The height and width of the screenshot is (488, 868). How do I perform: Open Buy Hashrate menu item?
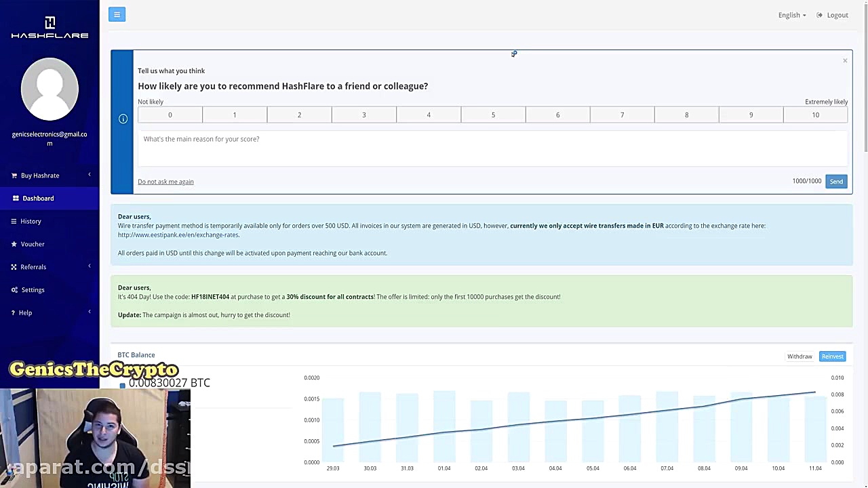click(50, 176)
